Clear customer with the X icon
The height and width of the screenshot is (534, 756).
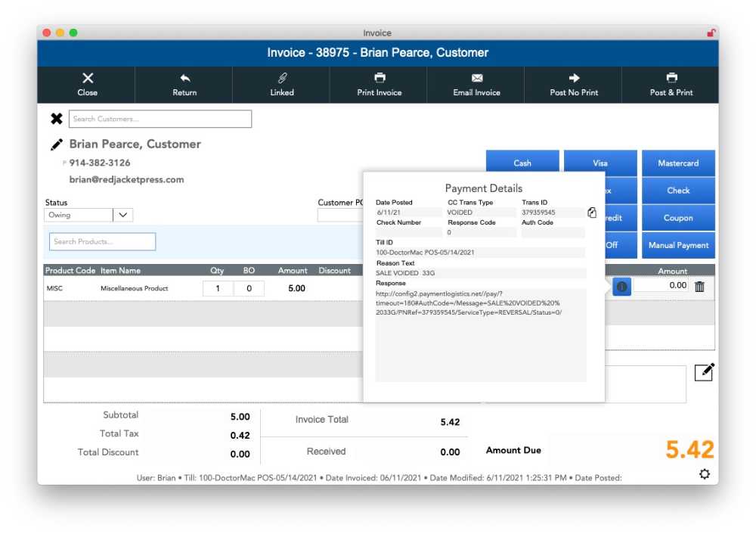click(x=57, y=119)
